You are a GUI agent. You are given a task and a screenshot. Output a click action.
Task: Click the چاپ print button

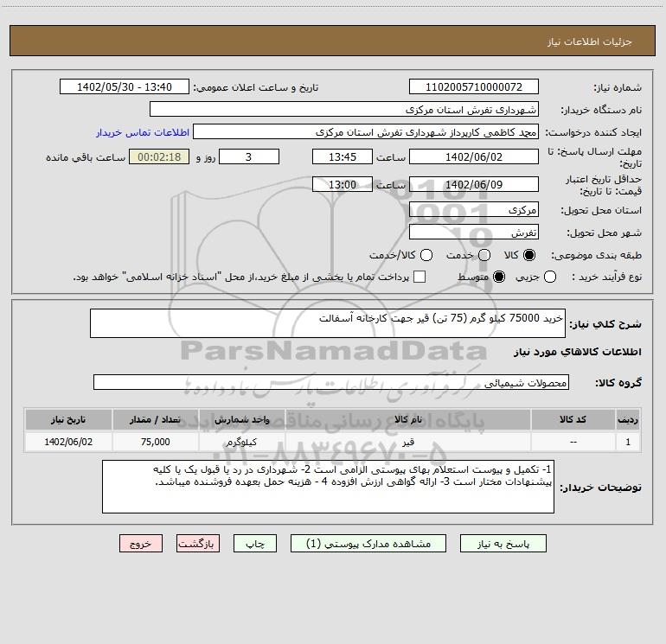255,544
